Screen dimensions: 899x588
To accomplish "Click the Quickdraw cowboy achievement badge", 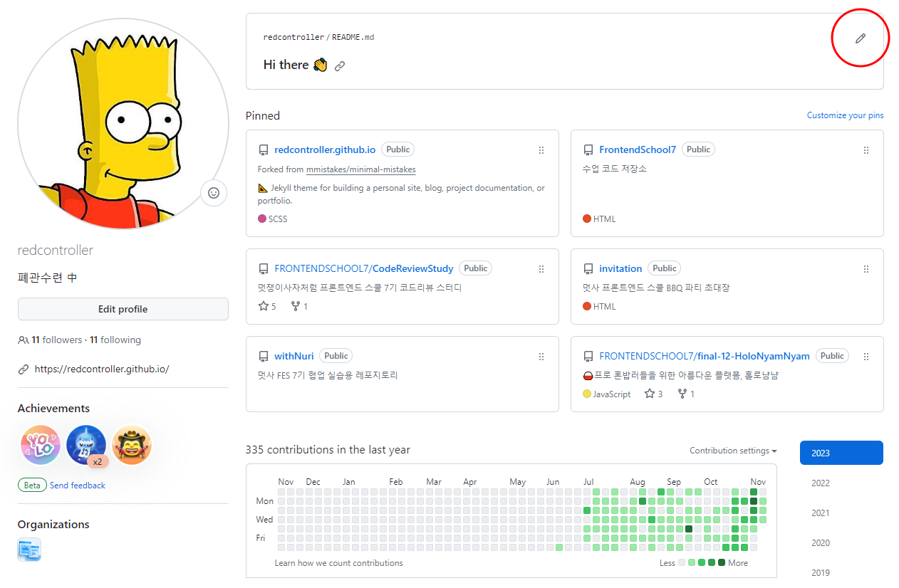I will (132, 445).
